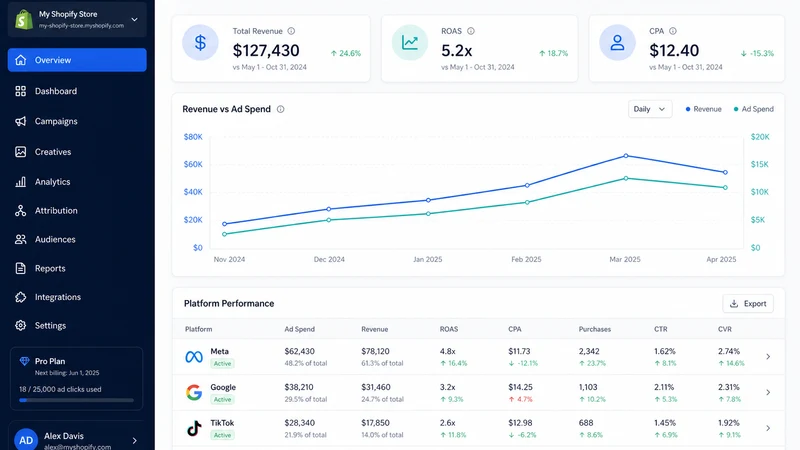
Task: Open the Integrations label in sidebar
Action: (x=58, y=297)
